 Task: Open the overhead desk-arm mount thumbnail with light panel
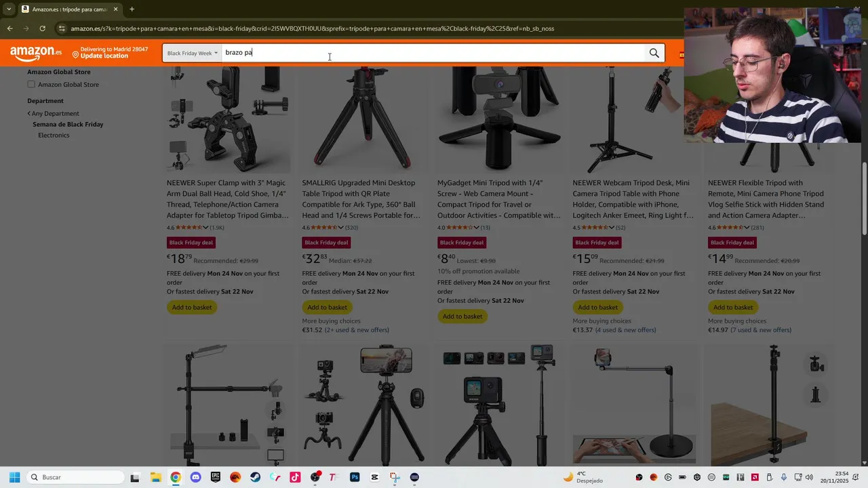pyautogui.click(x=228, y=405)
